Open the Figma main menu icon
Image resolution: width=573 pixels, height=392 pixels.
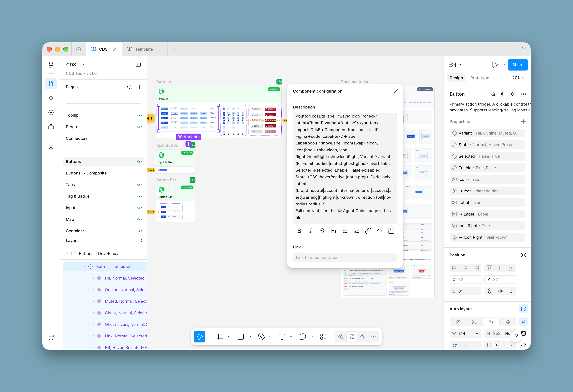pos(51,65)
